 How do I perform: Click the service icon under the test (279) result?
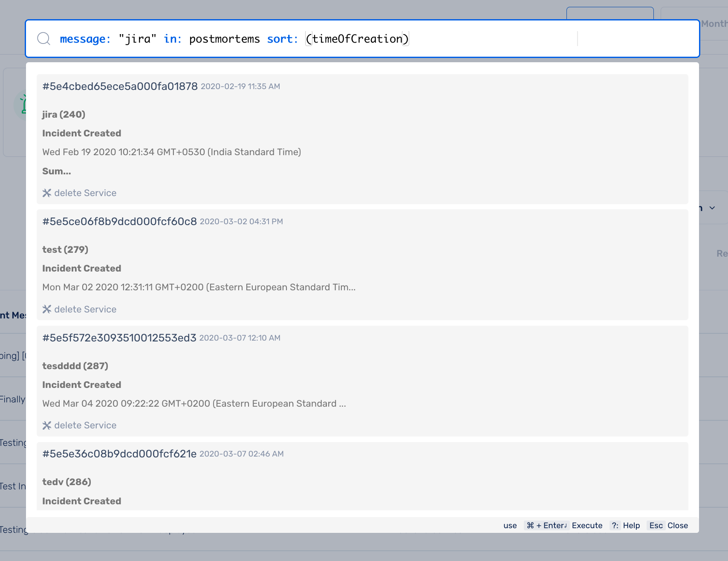(47, 309)
